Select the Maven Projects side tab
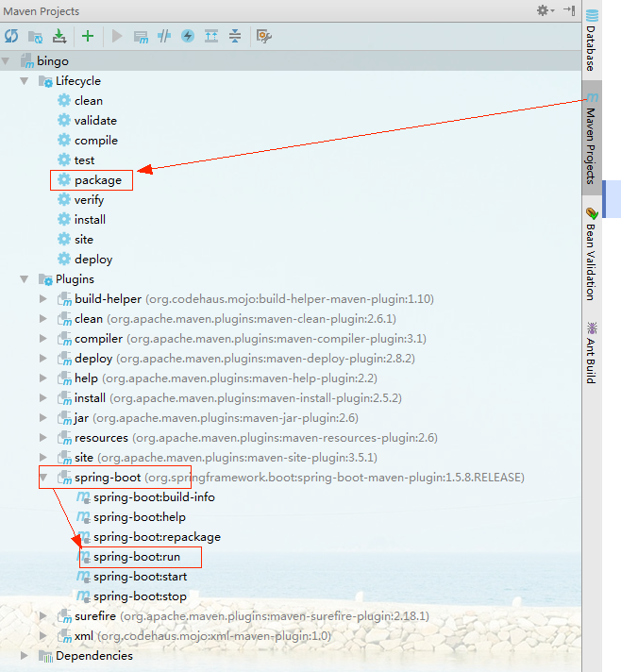Image resolution: width=621 pixels, height=672 pixels. click(x=592, y=139)
